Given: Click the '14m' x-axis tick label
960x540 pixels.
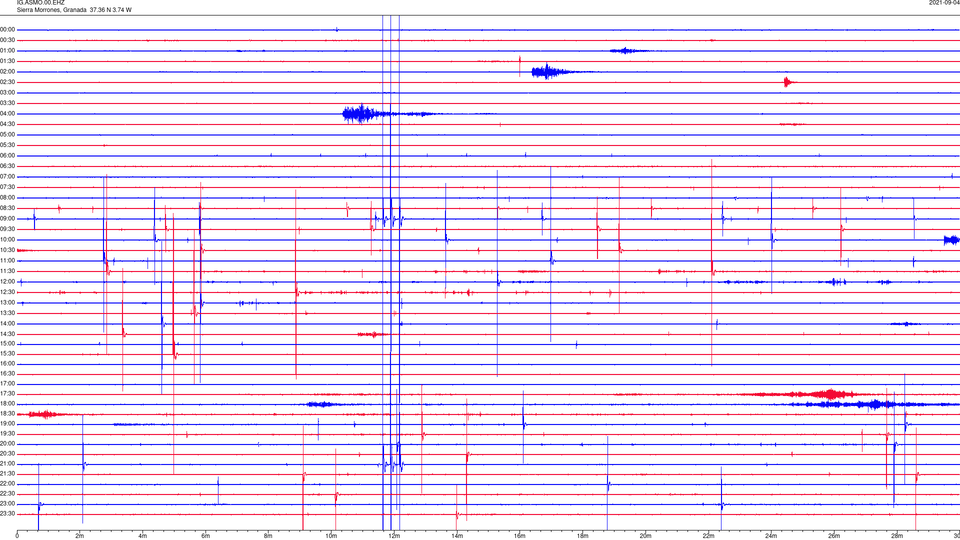Looking at the screenshot, I should [457, 536].
